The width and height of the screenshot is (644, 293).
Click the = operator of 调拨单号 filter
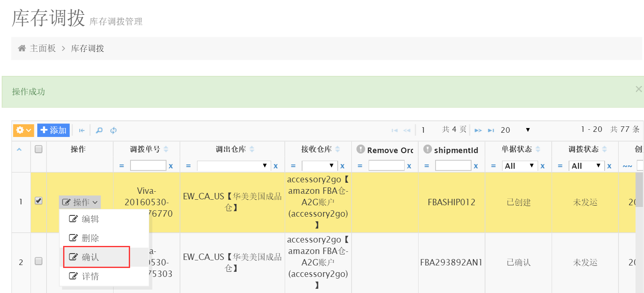pos(122,166)
